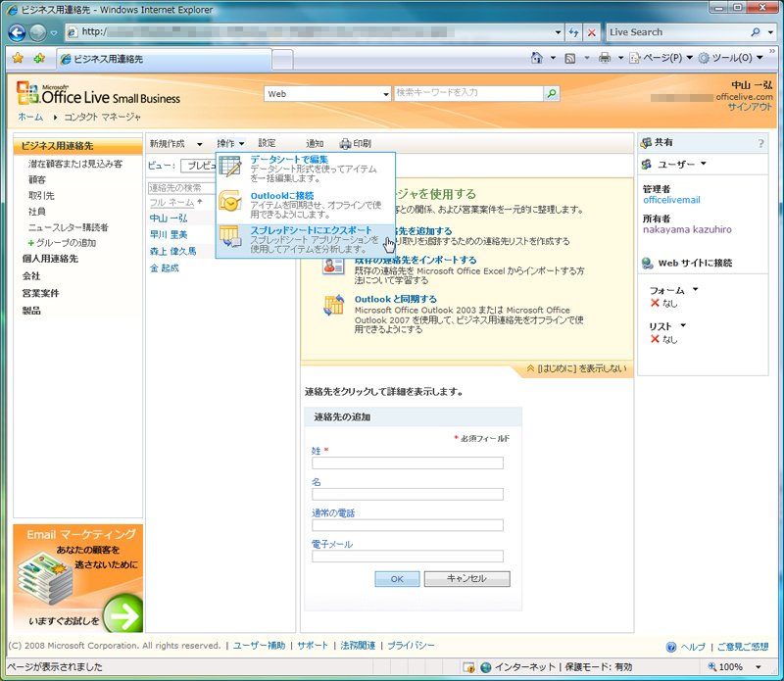
Task: Expand the ユーザー dropdown in sharing panel
Action: coord(703,164)
